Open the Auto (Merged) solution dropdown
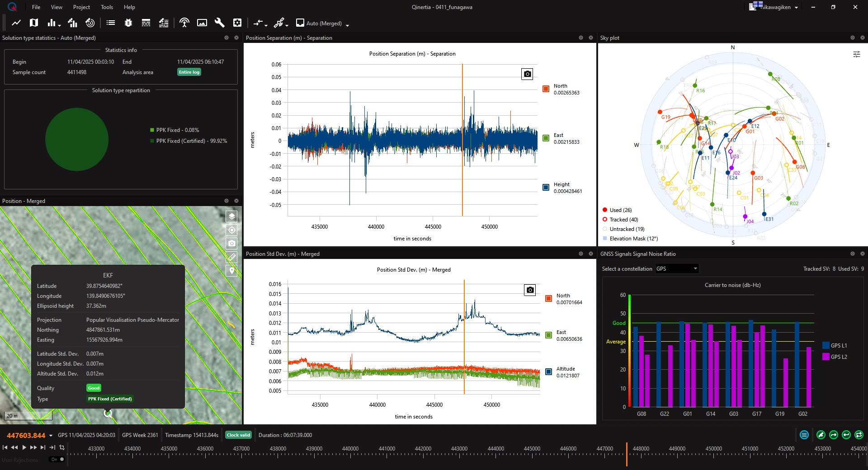Screen dimensions: 868x470 [x=323, y=23]
